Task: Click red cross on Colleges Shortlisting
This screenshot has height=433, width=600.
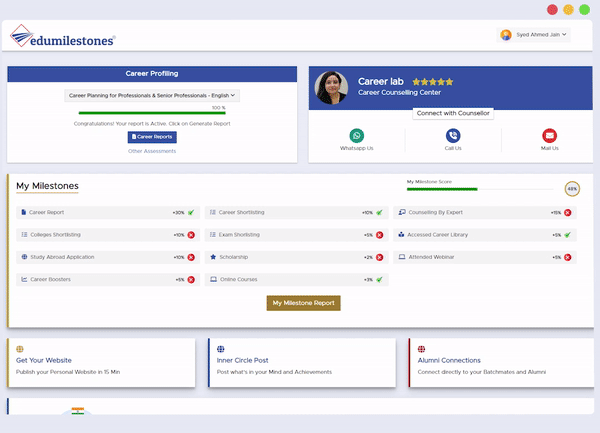Action: click(x=191, y=235)
